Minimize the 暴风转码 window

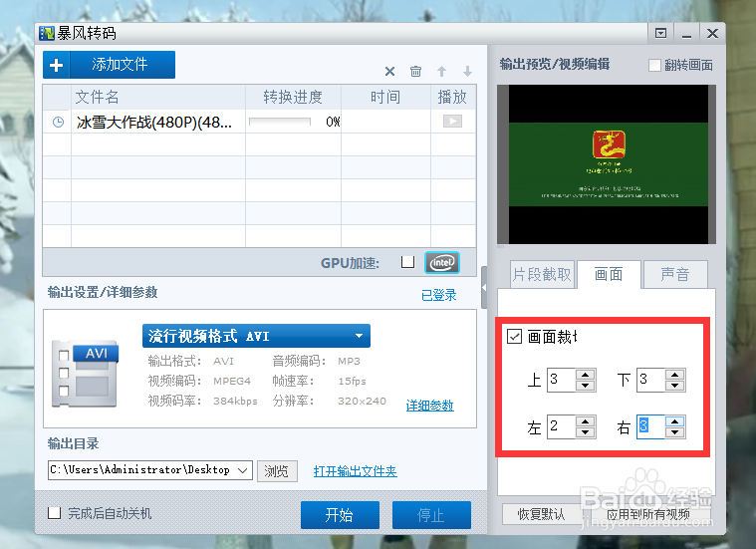687,33
